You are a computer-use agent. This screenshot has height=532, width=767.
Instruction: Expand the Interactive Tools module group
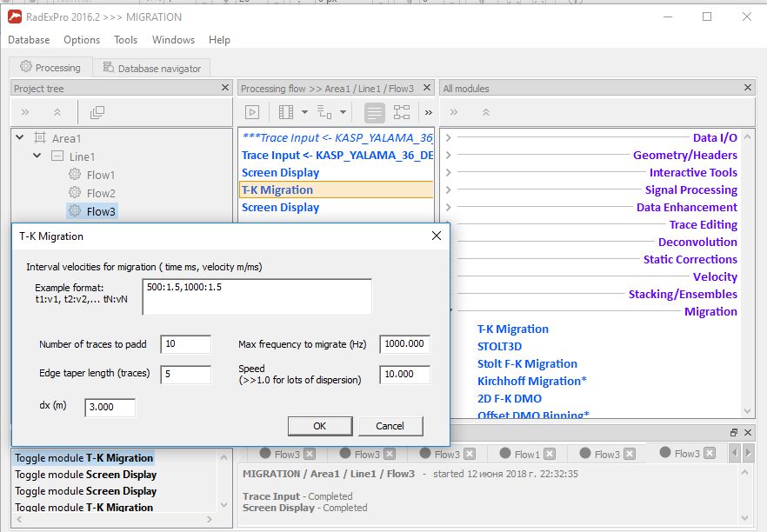point(448,173)
